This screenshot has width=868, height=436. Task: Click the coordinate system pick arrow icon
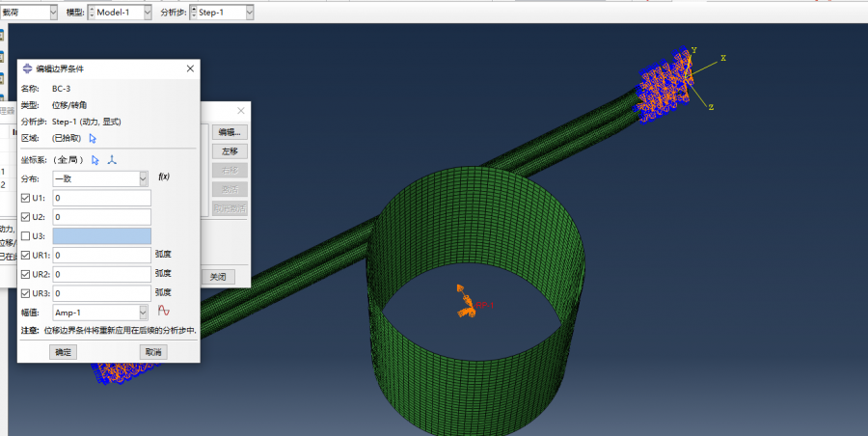(x=95, y=160)
